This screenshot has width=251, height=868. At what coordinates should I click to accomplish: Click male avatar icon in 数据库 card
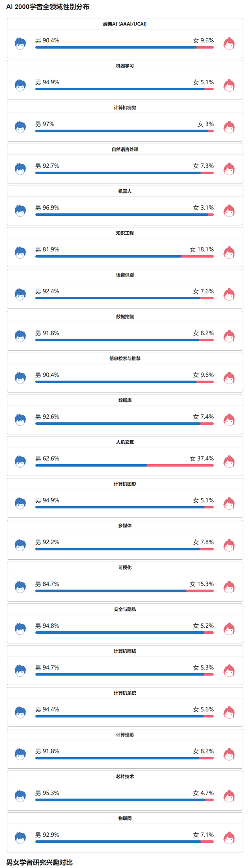(x=20, y=420)
